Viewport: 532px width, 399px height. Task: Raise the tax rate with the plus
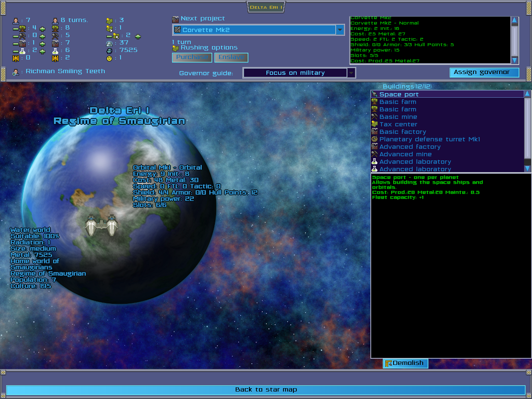tap(138, 37)
